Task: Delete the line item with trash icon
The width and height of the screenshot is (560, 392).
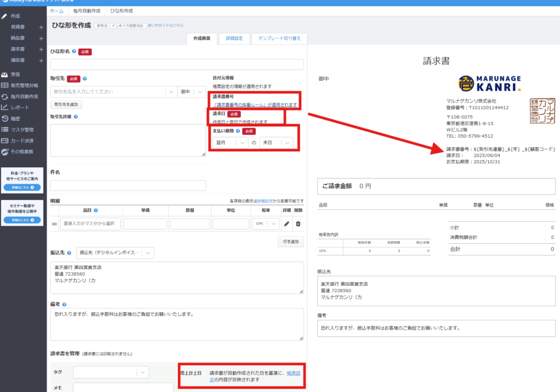Action: [298, 224]
